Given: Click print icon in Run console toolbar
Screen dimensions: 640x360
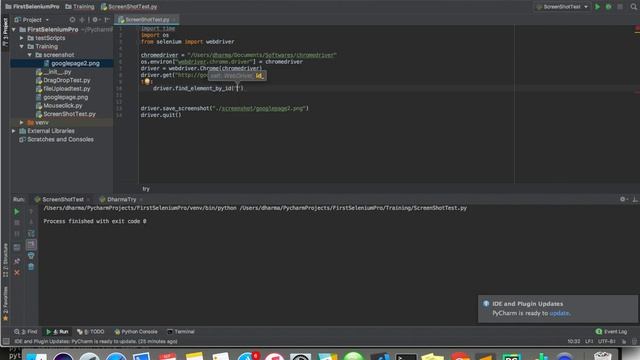Looking at the screenshot, I should tap(31, 256).
